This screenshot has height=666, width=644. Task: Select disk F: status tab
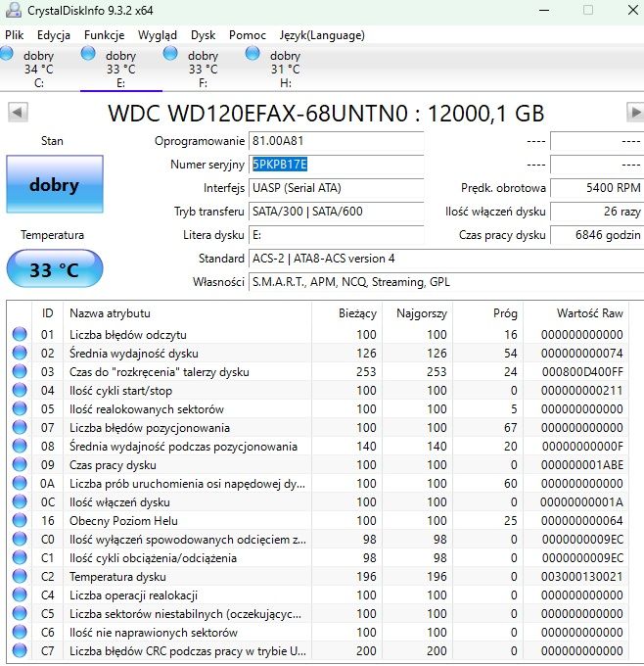pyautogui.click(x=203, y=69)
